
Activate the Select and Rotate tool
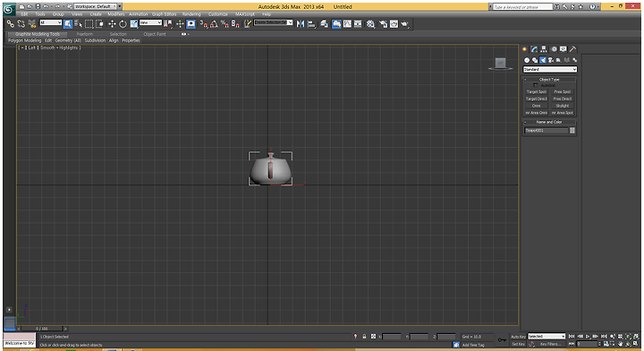[x=123, y=24]
